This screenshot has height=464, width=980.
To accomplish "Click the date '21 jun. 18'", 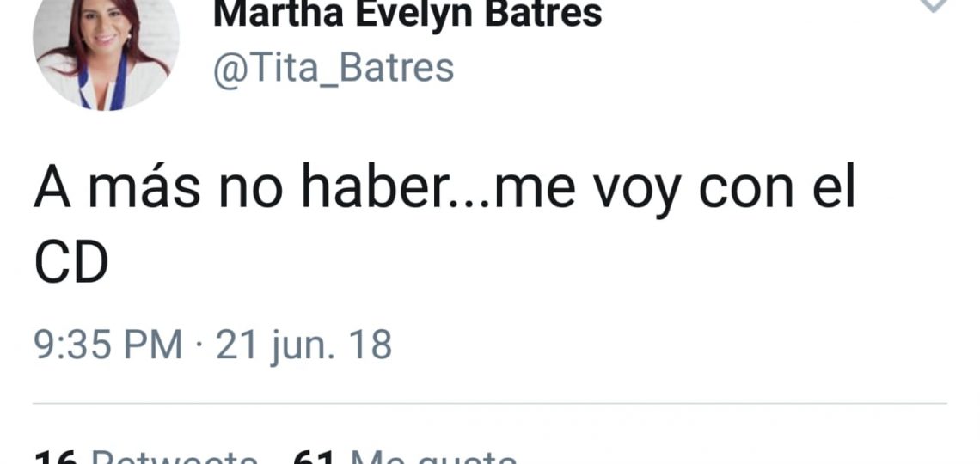I will tap(303, 345).
